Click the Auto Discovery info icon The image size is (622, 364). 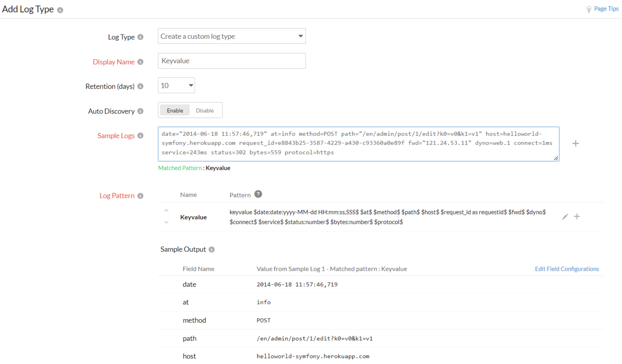point(140,111)
